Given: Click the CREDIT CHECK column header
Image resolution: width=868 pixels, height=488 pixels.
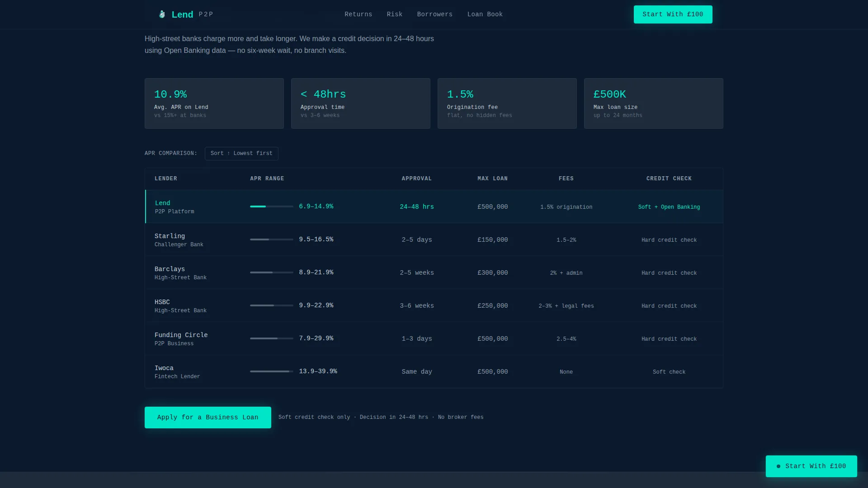Looking at the screenshot, I should point(669,179).
